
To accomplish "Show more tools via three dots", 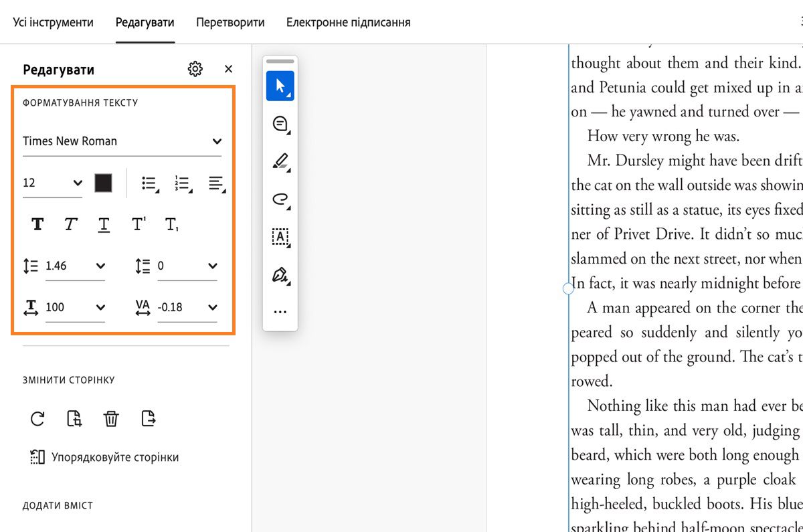I will click(x=280, y=312).
